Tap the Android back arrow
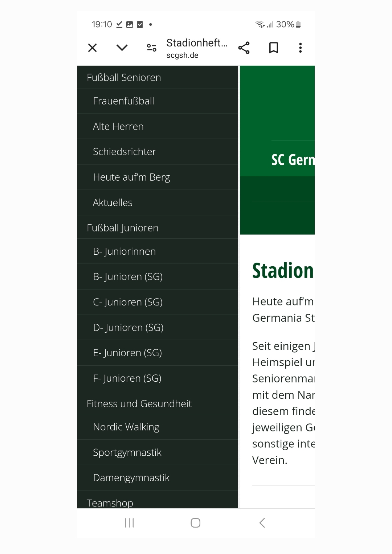392x554 pixels. [262, 523]
